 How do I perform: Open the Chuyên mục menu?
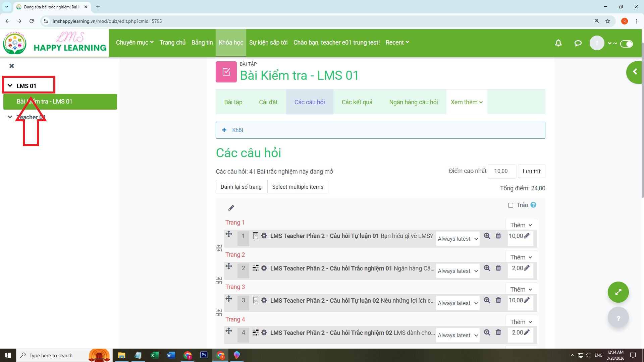135,43
